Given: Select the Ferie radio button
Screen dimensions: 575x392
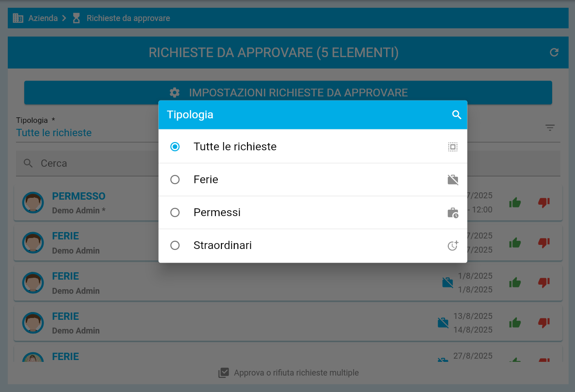Looking at the screenshot, I should pos(175,180).
